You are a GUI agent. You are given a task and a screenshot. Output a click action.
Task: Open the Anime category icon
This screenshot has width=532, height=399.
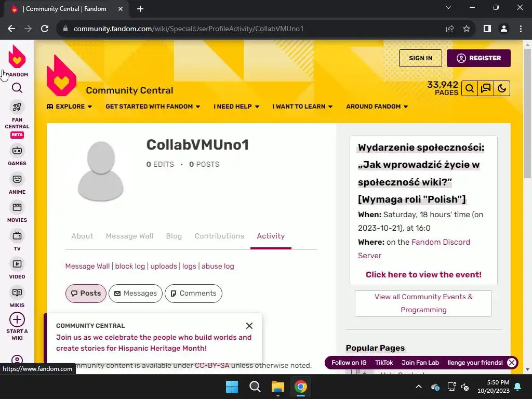[17, 179]
